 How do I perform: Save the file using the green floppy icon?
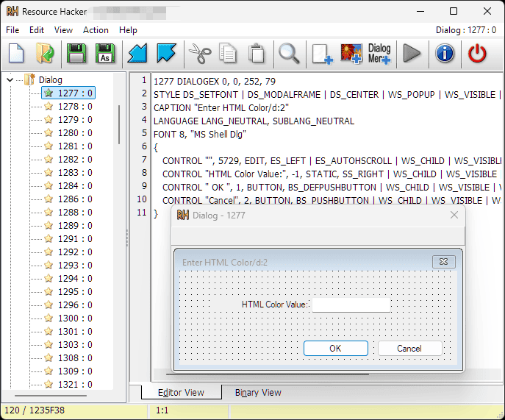click(76, 53)
